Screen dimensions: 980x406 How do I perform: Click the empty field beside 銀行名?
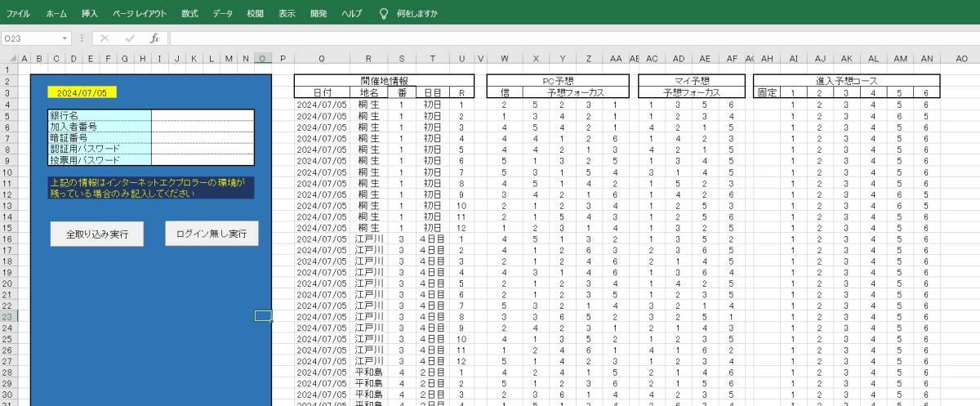coord(203,116)
